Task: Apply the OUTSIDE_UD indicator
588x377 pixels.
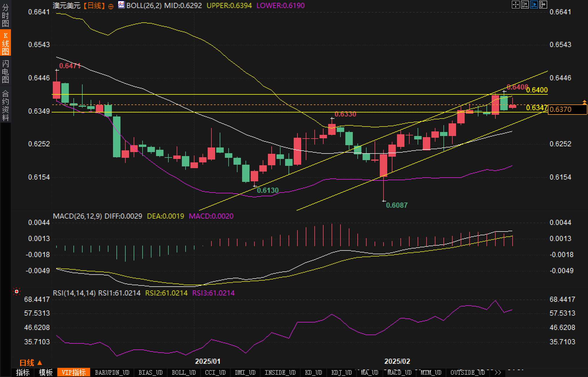Action: pyautogui.click(x=468, y=373)
